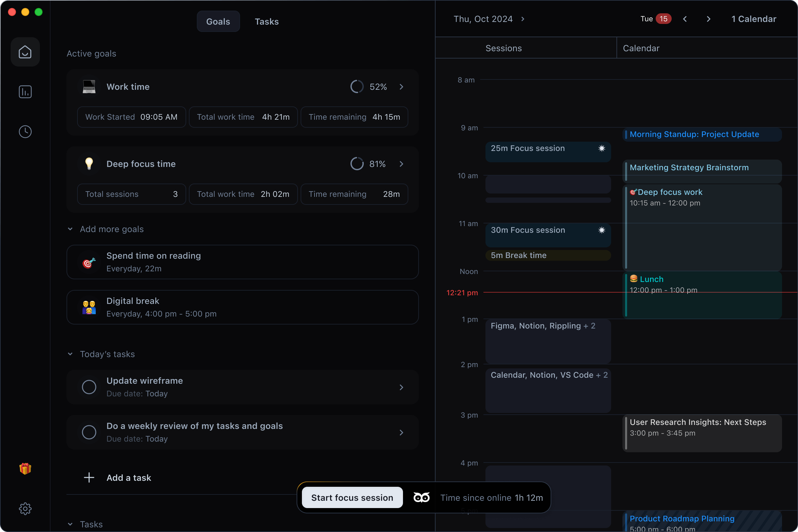
Task: Switch to the Tasks tab
Action: tap(267, 22)
